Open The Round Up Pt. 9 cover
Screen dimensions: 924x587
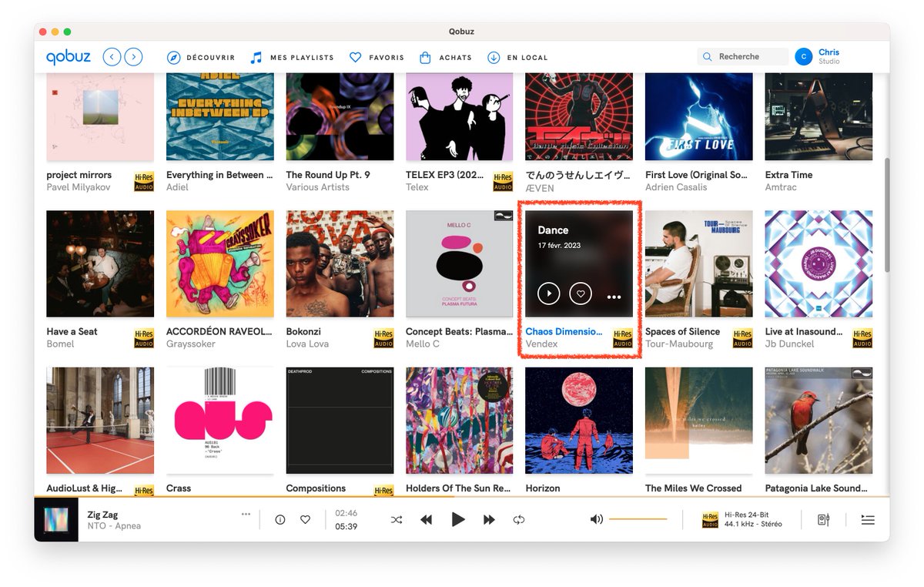pyautogui.click(x=340, y=117)
